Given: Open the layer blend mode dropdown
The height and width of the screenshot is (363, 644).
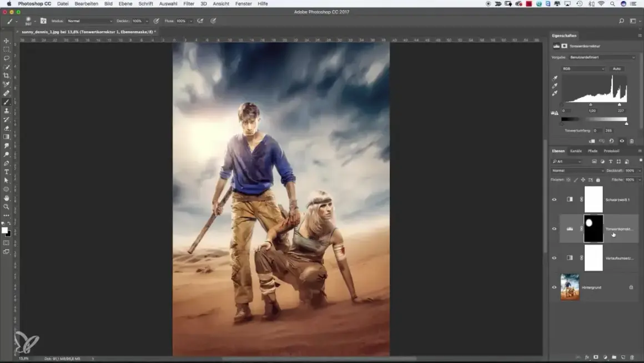Looking at the screenshot, I should [x=577, y=171].
